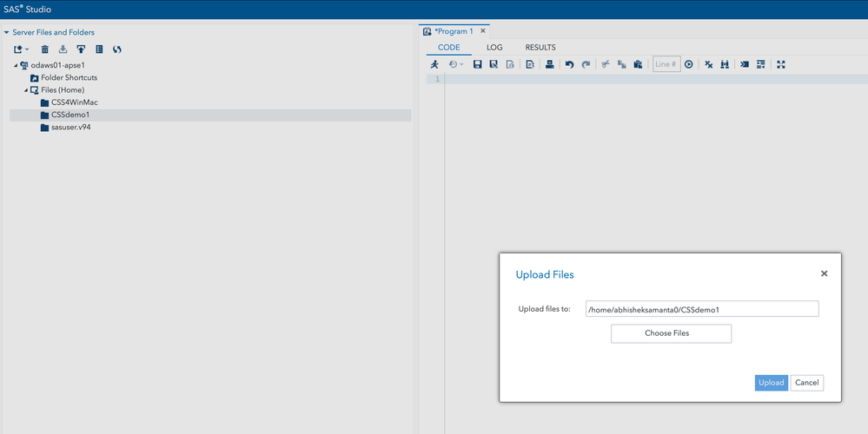Switch to the LOG tab
Viewport: 868px width, 434px height.
(x=494, y=48)
